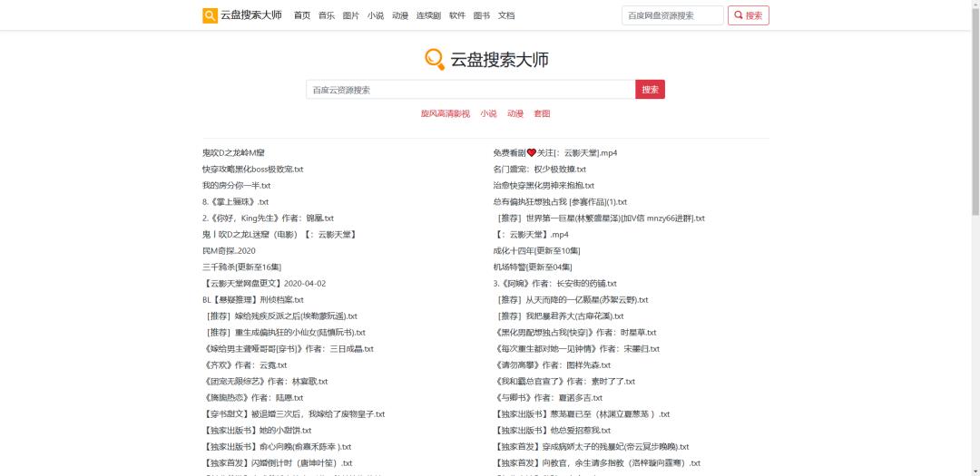980x476 pixels.
Task: Open 从天而降的一亿颗星 result
Action: click(x=572, y=300)
